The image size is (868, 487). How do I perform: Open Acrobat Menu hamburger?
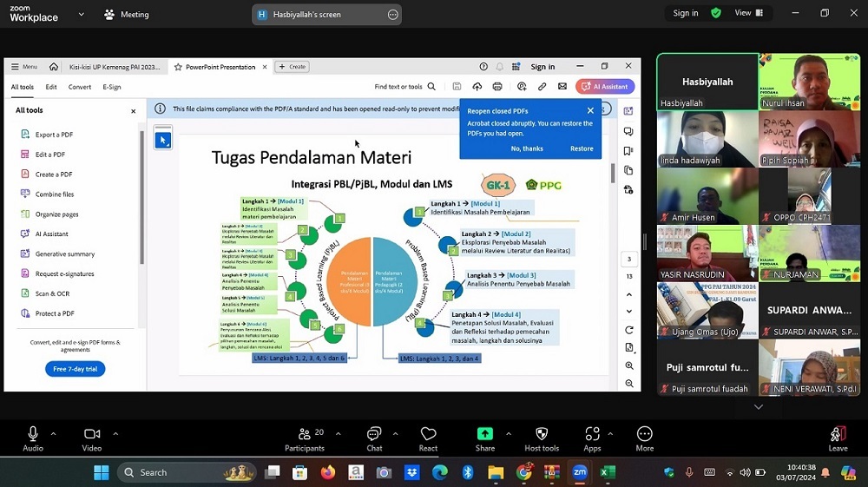coord(23,66)
